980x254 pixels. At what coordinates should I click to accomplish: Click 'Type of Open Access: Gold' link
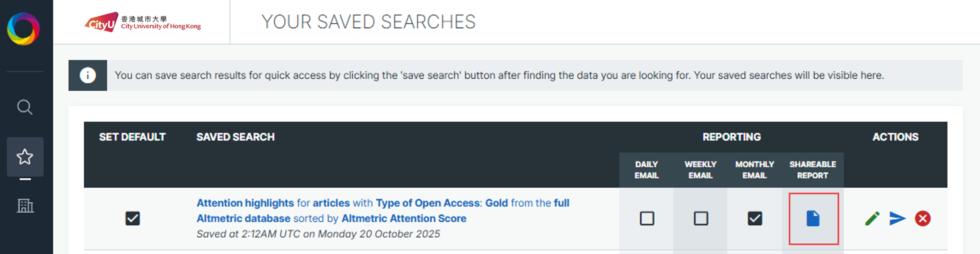tap(442, 203)
